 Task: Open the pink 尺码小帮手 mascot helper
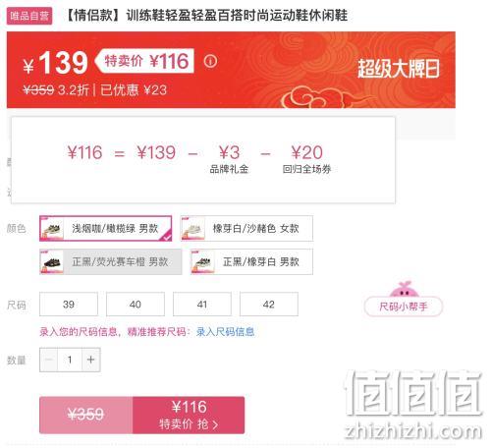(x=404, y=299)
